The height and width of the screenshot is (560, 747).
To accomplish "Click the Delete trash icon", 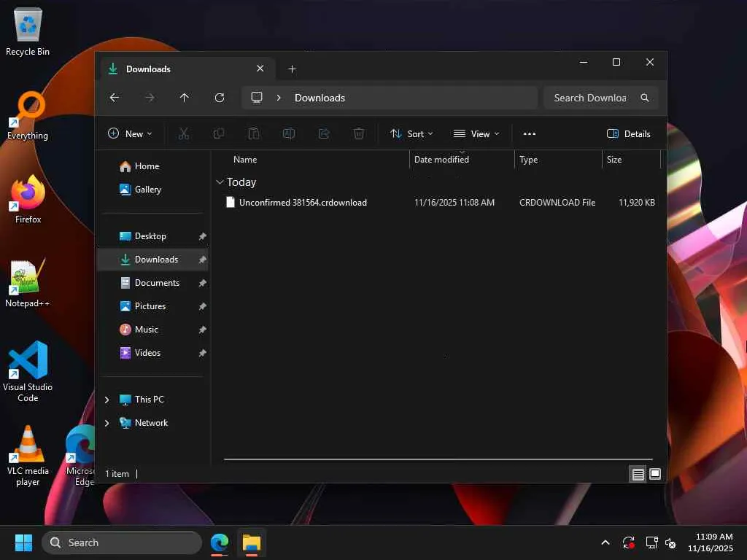I will click(x=359, y=134).
